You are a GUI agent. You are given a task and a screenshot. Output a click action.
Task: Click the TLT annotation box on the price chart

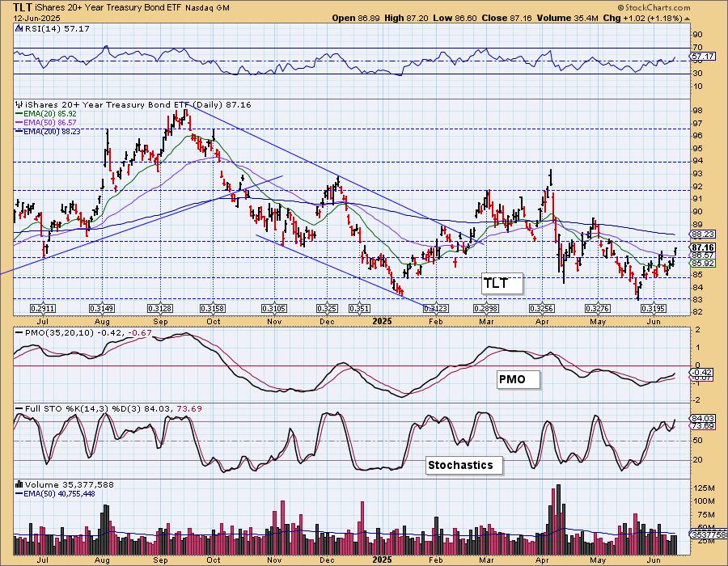tap(502, 283)
